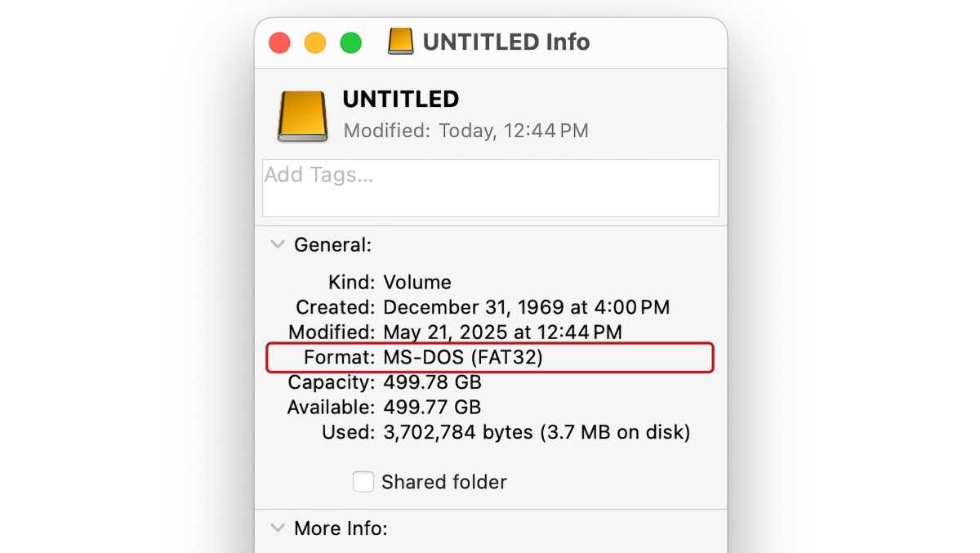980x553 pixels.
Task: Click the yellow minimize traffic light
Action: [315, 42]
